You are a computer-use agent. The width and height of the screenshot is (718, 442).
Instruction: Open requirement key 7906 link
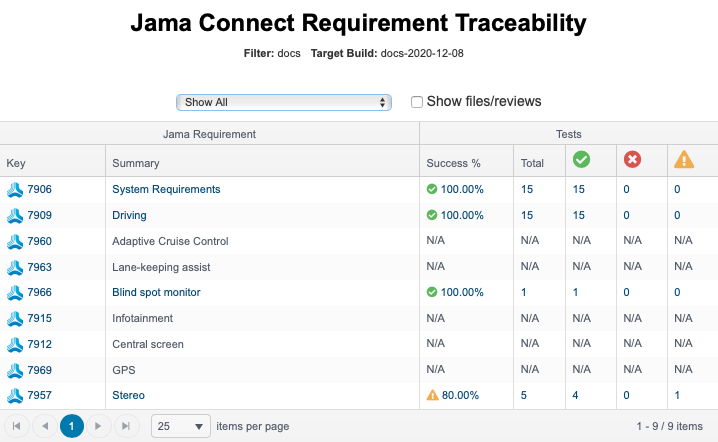click(39, 189)
